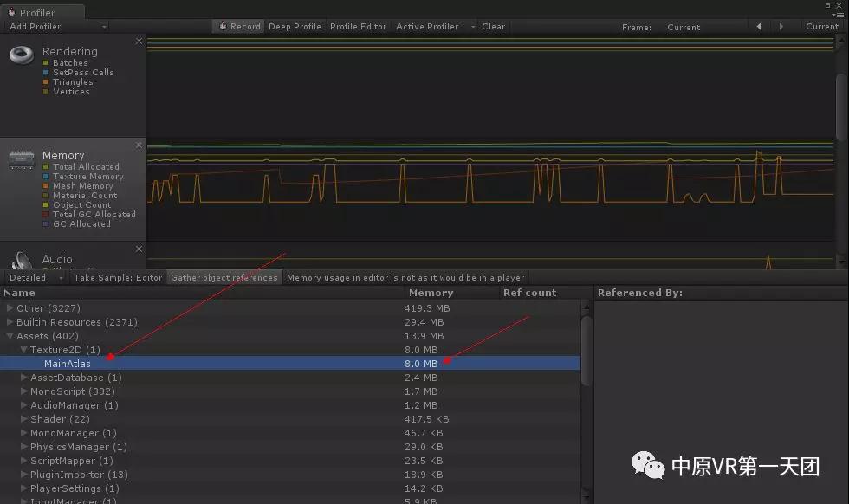
Task: Open the Active Profiler dropdown
Action: 436,27
